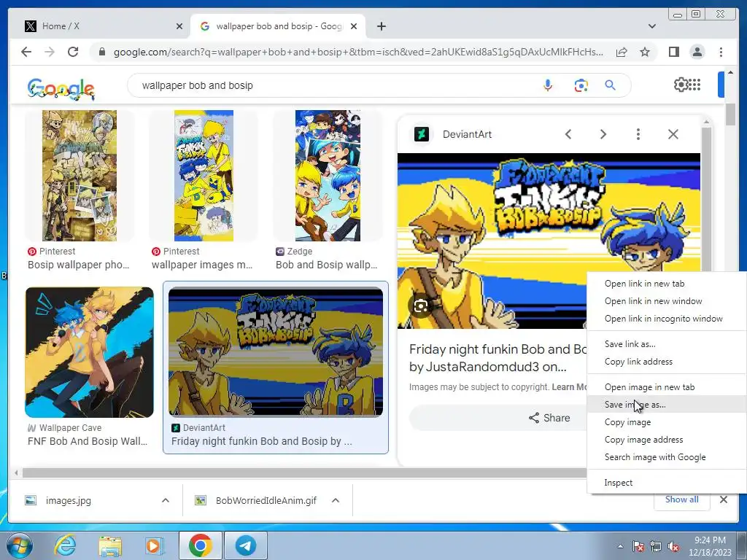This screenshot has width=747, height=560.
Task: Click the page vertical scrollbar thumb
Action: click(731, 114)
